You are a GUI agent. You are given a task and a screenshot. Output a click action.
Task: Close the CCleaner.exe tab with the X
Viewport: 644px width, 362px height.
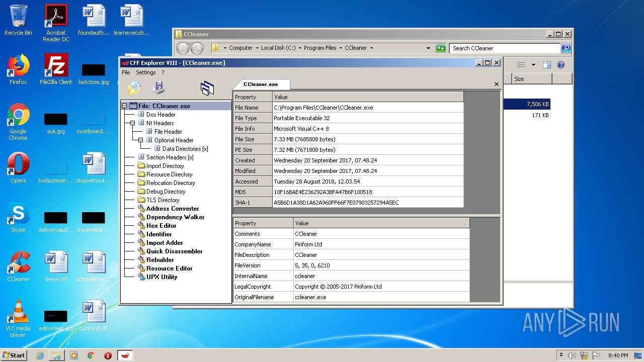[497, 84]
